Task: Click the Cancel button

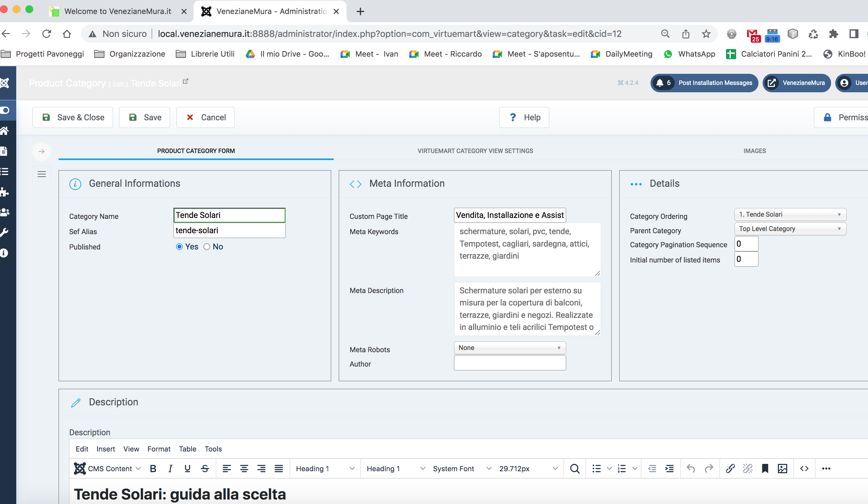Action: click(206, 117)
